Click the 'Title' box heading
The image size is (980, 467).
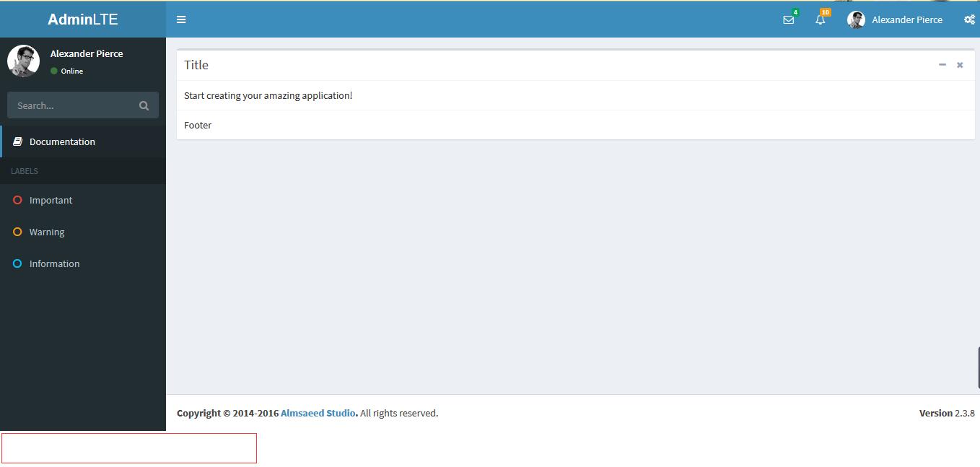[x=196, y=65]
